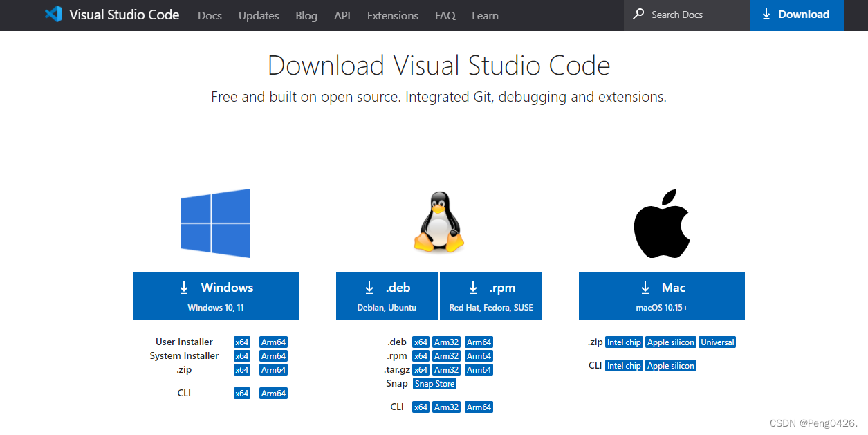Screen dimensions: 868x435
Task: Click the Apple logo image
Action: point(662,225)
